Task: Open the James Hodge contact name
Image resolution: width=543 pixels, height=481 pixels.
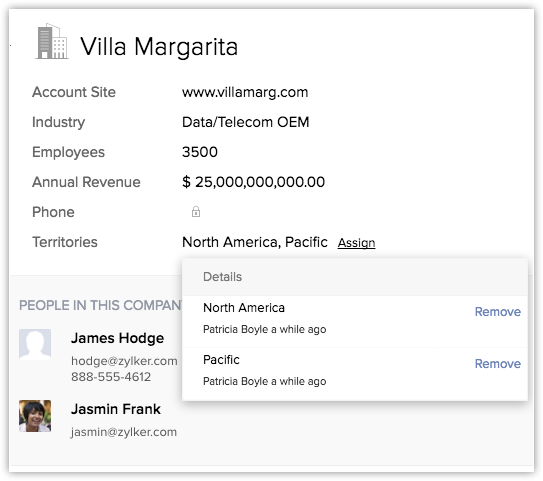Action: [117, 338]
